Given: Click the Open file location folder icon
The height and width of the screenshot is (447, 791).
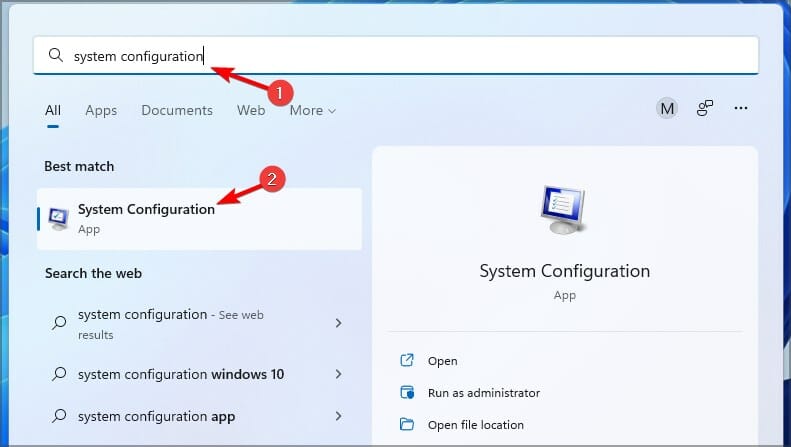Looking at the screenshot, I should [x=407, y=424].
